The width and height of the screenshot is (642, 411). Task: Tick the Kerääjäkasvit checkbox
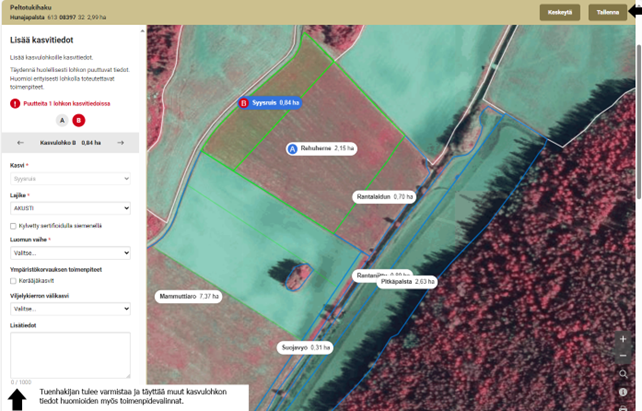click(x=13, y=281)
